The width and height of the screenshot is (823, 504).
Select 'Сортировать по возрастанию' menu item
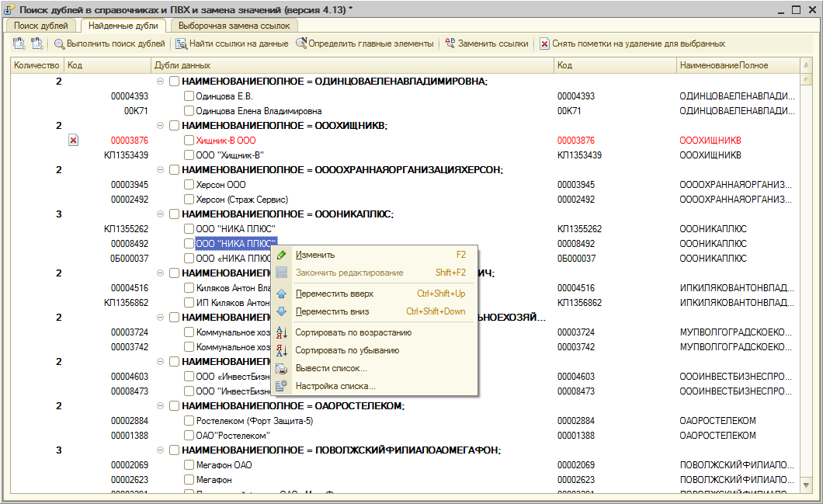[x=373, y=332]
